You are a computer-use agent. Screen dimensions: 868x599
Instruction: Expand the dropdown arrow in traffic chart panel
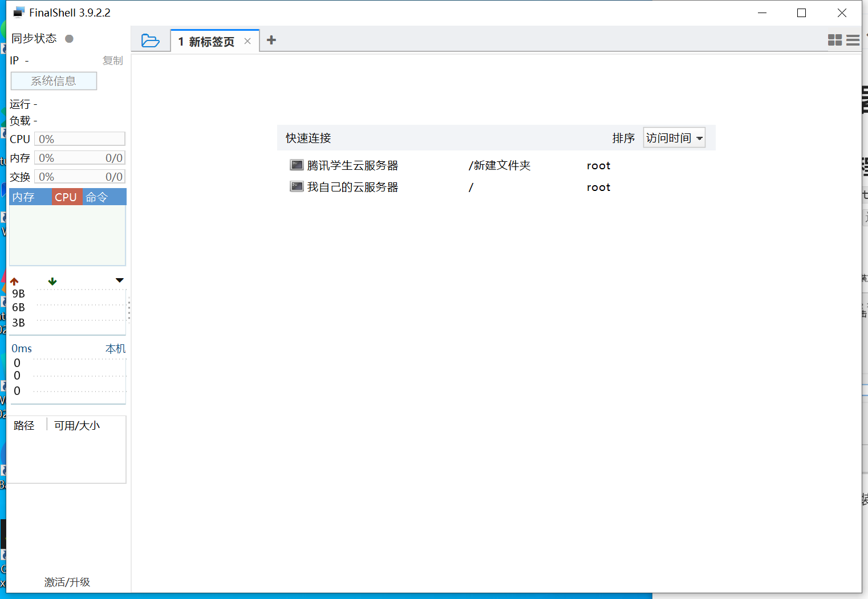tap(119, 280)
